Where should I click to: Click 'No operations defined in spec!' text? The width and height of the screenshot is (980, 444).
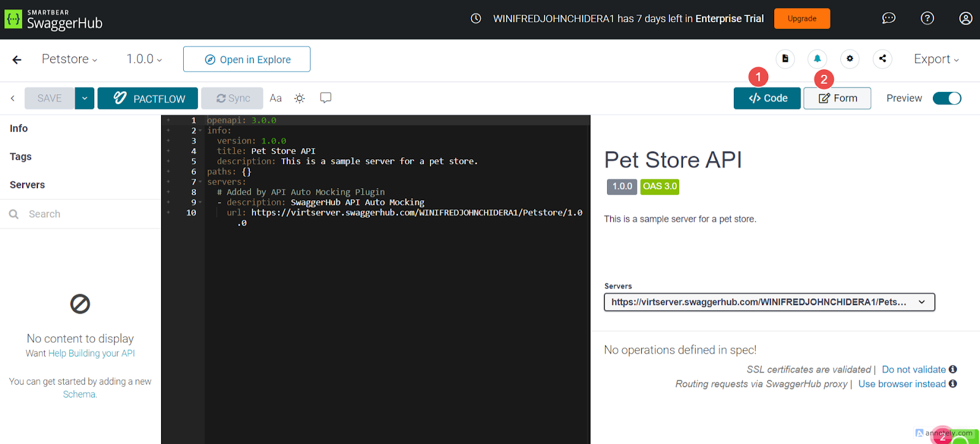(x=680, y=350)
